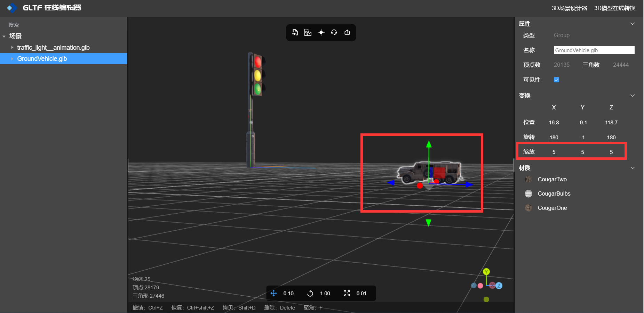The width and height of the screenshot is (644, 313).
Task: Click the rotate snap value 1.00
Action: coord(325,294)
